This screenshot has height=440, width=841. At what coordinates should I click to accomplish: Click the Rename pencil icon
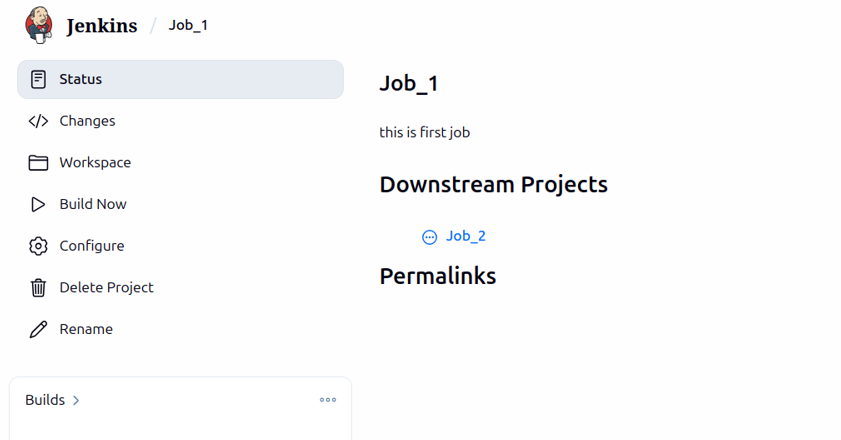click(38, 329)
